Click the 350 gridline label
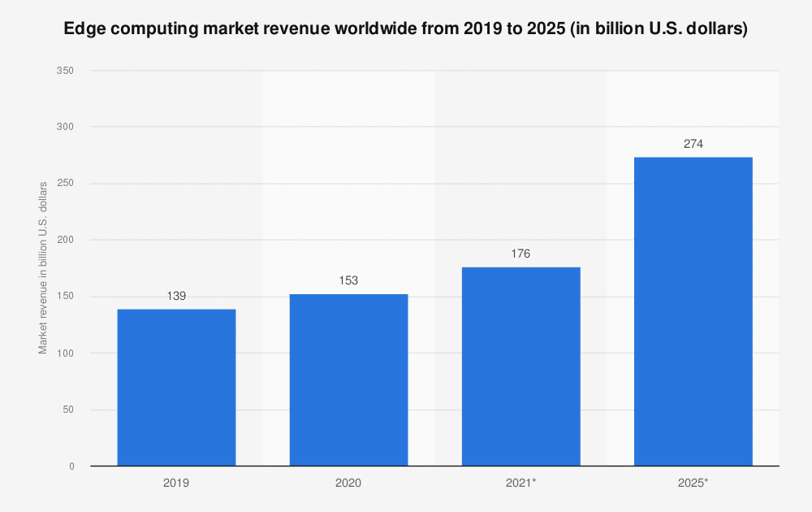 [65, 70]
